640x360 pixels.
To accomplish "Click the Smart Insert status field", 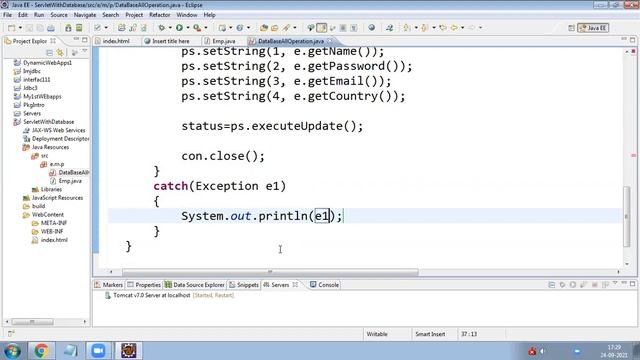I will [431, 334].
